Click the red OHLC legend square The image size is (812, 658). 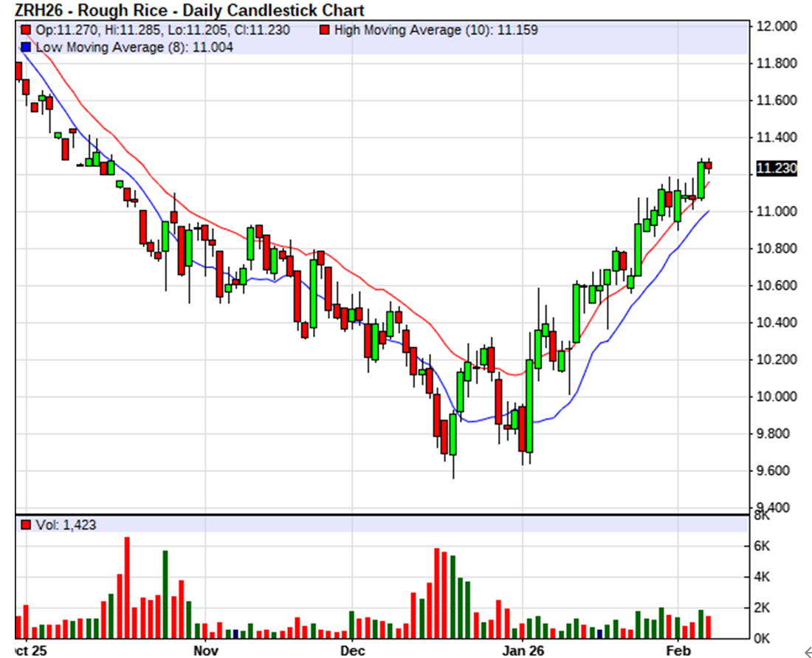point(26,30)
